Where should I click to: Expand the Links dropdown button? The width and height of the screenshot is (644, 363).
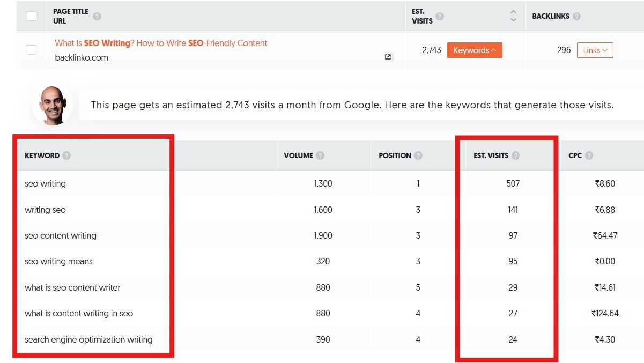[x=595, y=50]
